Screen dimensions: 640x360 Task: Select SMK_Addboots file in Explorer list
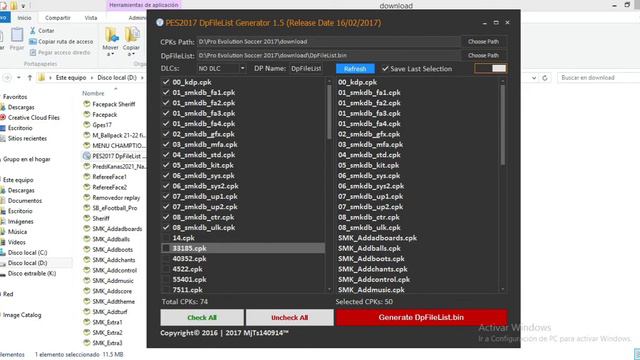pos(112,249)
